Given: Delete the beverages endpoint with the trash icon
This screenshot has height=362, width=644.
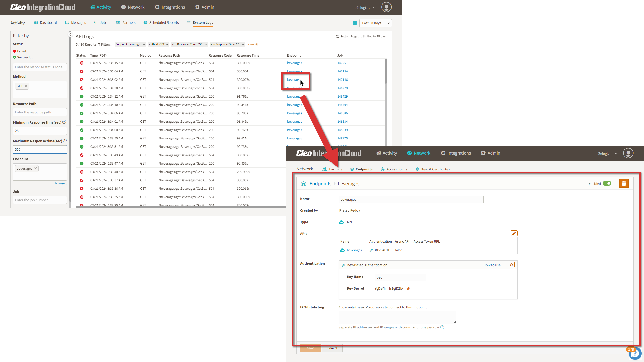Looking at the screenshot, I should [x=624, y=183].
